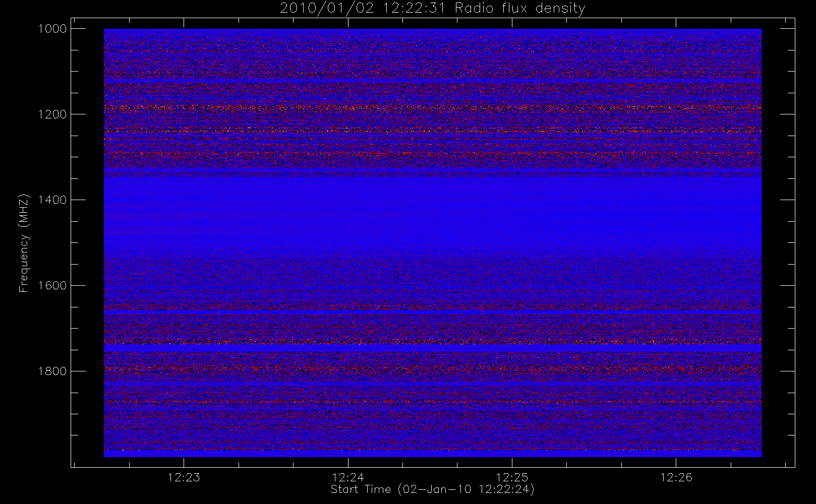This screenshot has height=504, width=816.
Task: Click the 1800 frequency tick label
Action: tap(52, 371)
